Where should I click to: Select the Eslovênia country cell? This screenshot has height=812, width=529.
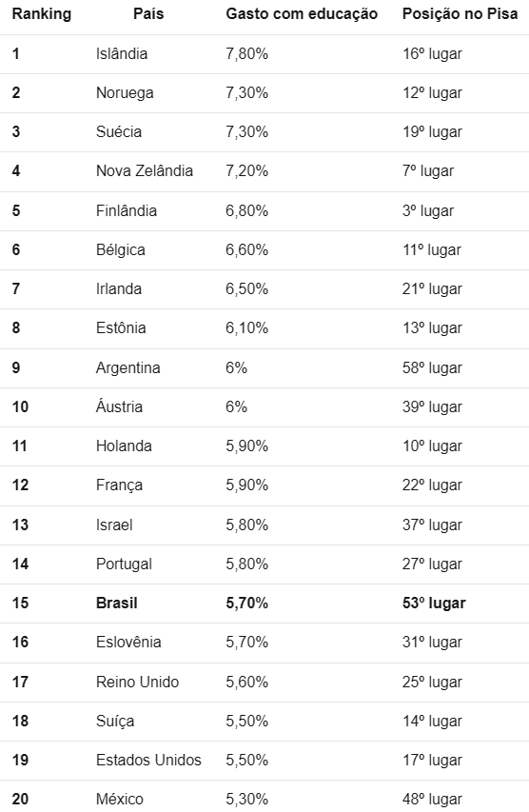(x=128, y=643)
